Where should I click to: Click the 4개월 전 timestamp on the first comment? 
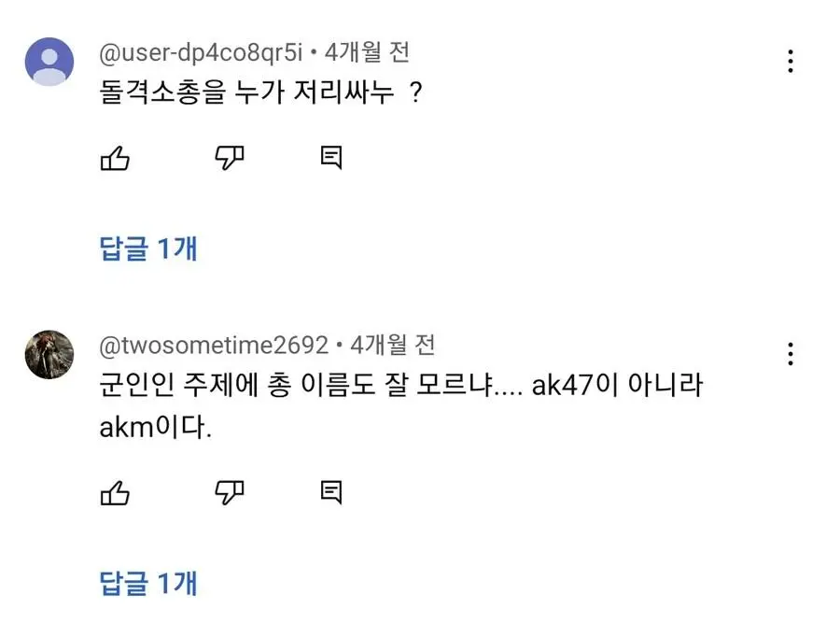(367, 53)
